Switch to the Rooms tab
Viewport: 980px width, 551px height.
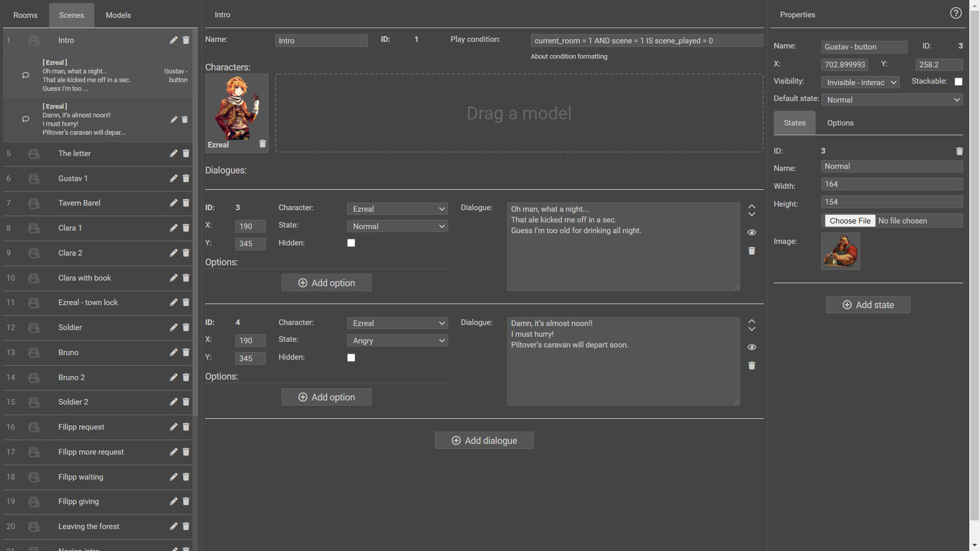pyautogui.click(x=25, y=15)
